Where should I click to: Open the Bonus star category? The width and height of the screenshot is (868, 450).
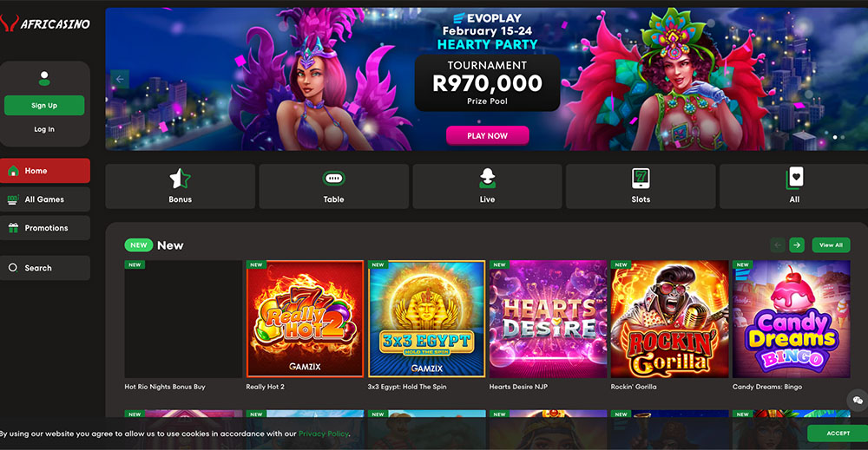[180, 179]
